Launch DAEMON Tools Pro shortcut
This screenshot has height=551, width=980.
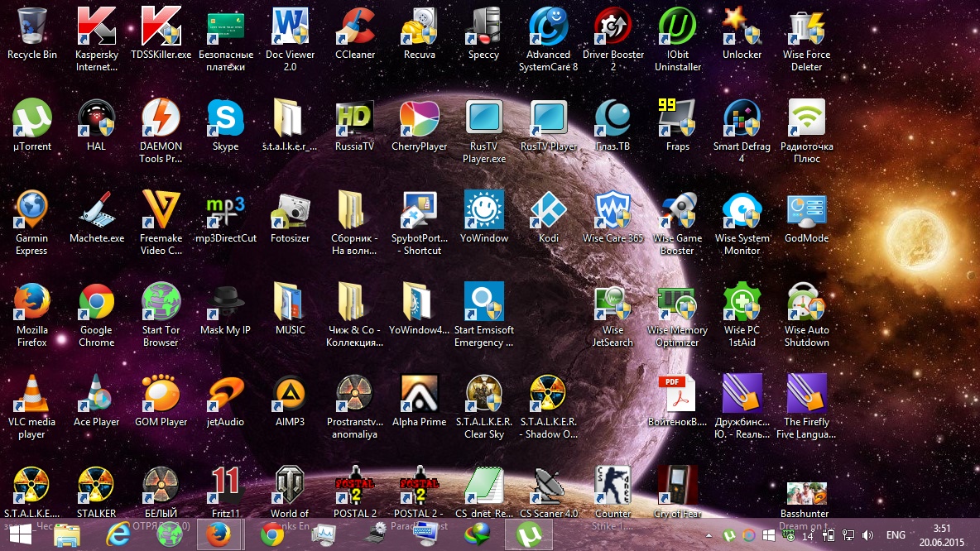pos(161,118)
